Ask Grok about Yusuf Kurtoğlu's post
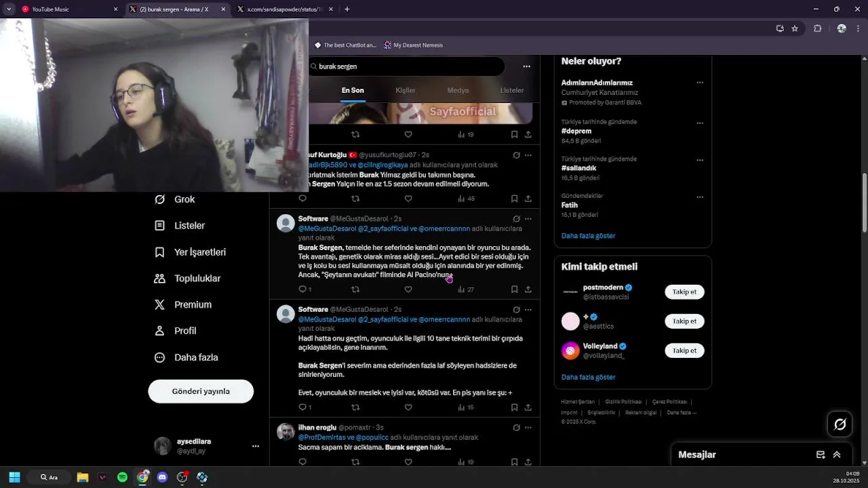 pos(516,155)
